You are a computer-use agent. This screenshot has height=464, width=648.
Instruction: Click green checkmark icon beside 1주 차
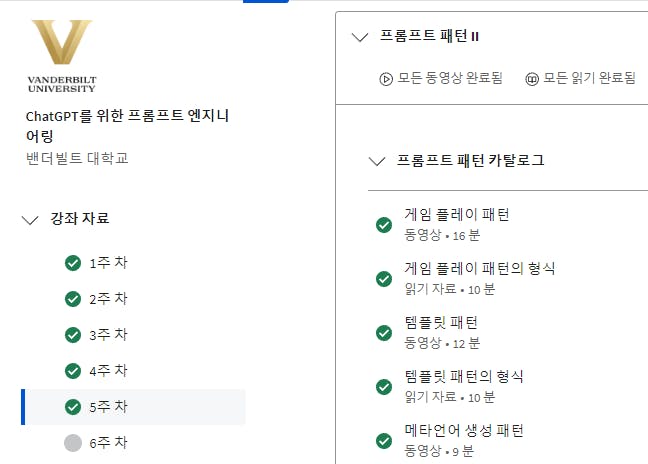[73, 263]
